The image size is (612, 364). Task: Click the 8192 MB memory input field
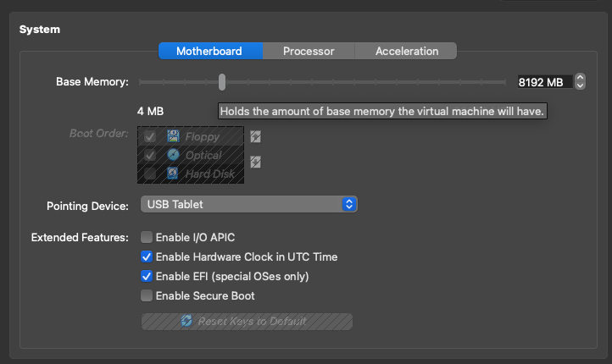tap(542, 82)
